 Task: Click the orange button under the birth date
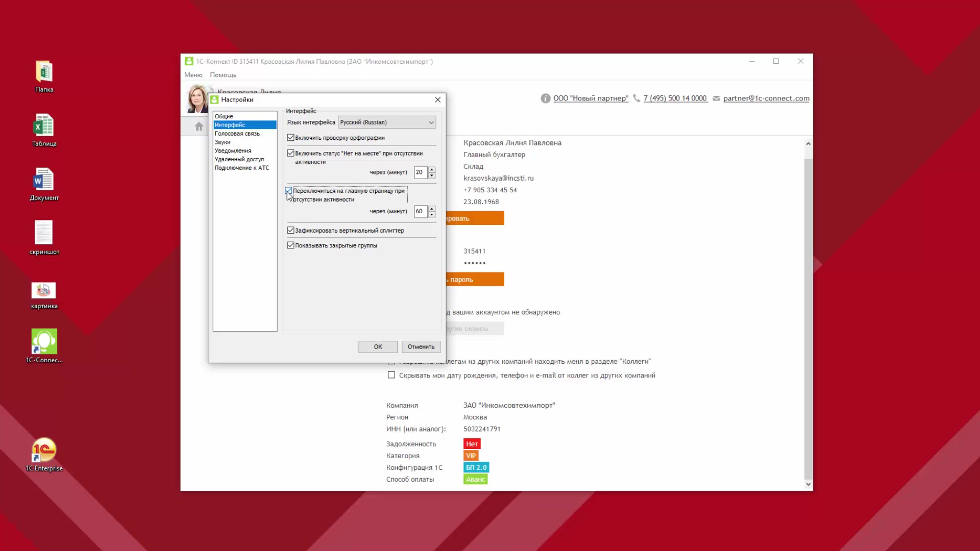[x=475, y=218]
